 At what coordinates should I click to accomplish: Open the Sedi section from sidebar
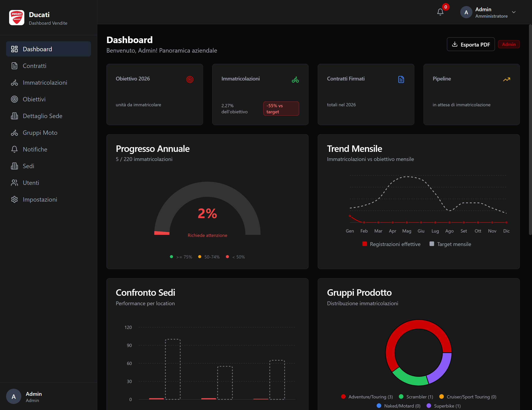click(x=28, y=166)
